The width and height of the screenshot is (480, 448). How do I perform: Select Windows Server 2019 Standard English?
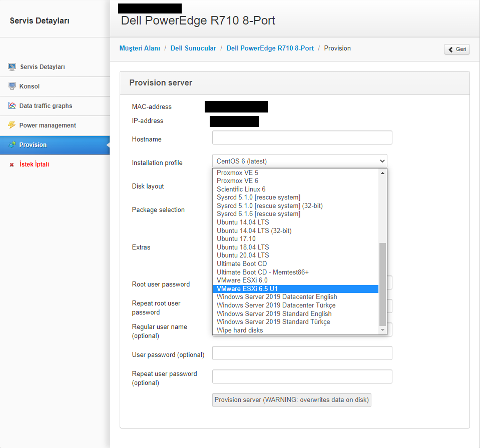pos(295,313)
